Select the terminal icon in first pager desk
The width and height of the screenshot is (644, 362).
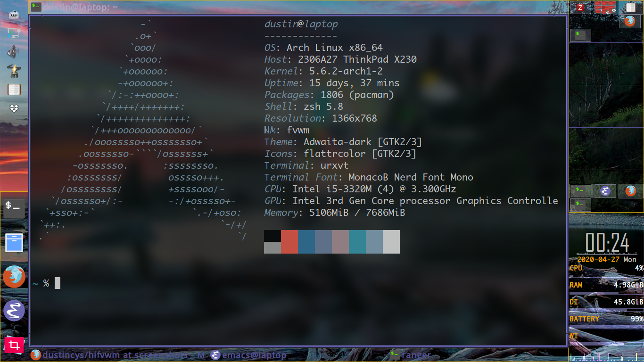coord(581,34)
